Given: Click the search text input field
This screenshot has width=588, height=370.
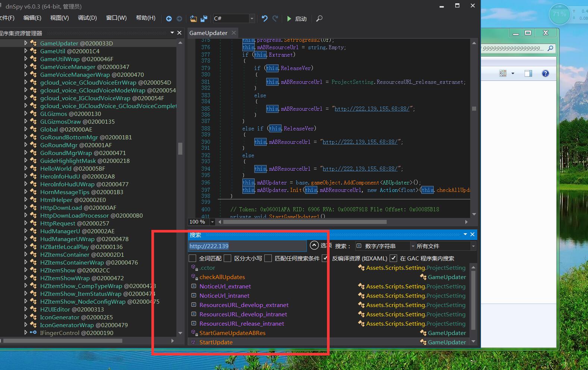Looking at the screenshot, I should (247, 246).
